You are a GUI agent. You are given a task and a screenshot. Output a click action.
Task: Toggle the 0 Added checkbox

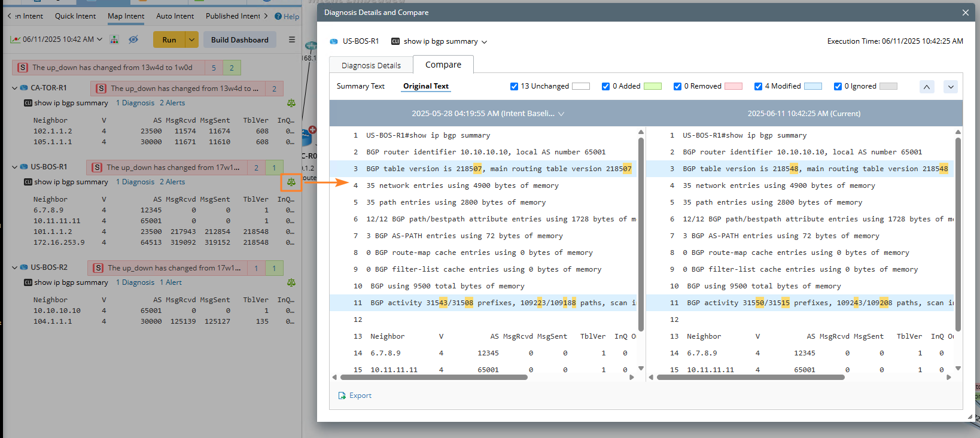click(x=606, y=86)
